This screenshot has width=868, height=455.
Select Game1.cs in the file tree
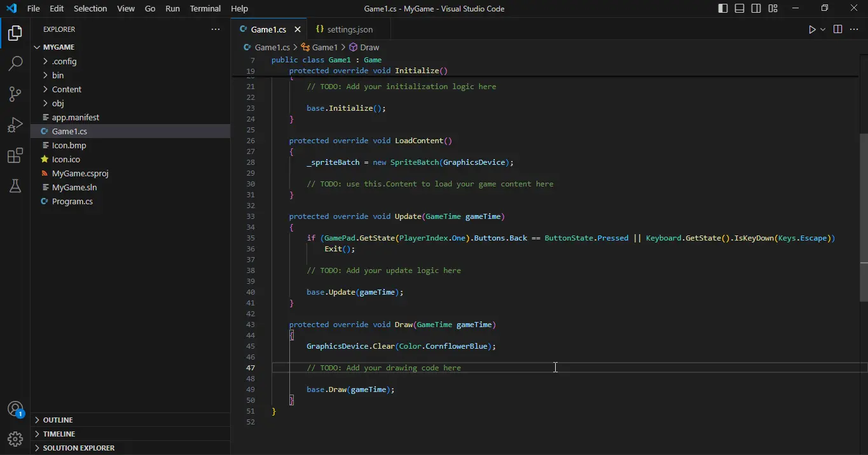pos(130,131)
